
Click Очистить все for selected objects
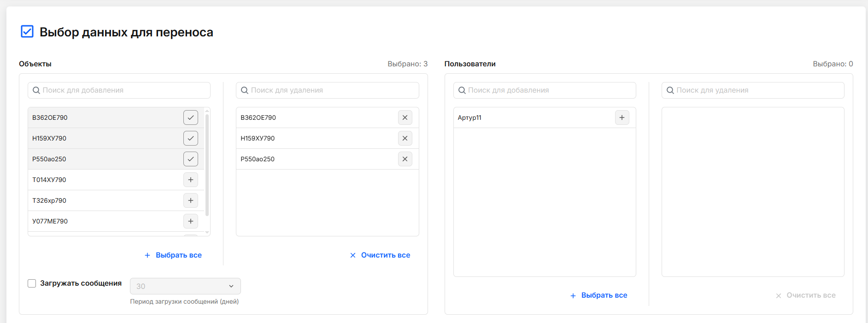pos(380,255)
